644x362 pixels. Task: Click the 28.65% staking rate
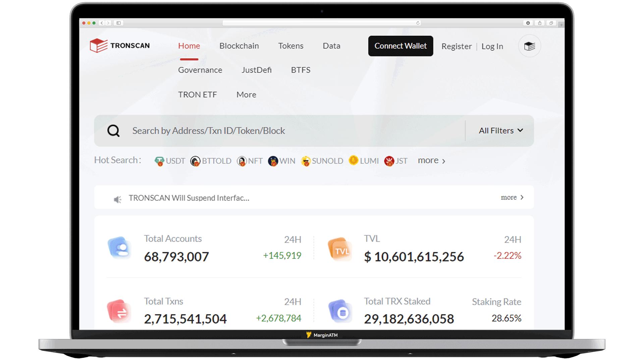coord(506,318)
